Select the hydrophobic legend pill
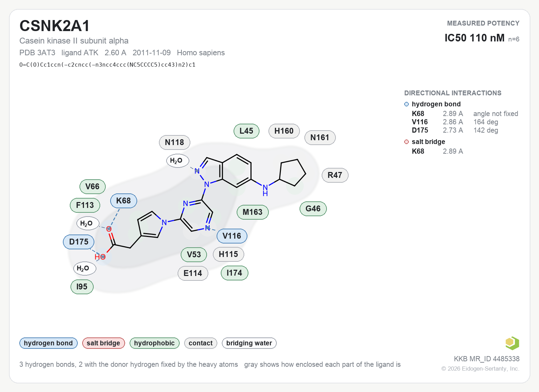The width and height of the screenshot is (539, 392). point(154,343)
